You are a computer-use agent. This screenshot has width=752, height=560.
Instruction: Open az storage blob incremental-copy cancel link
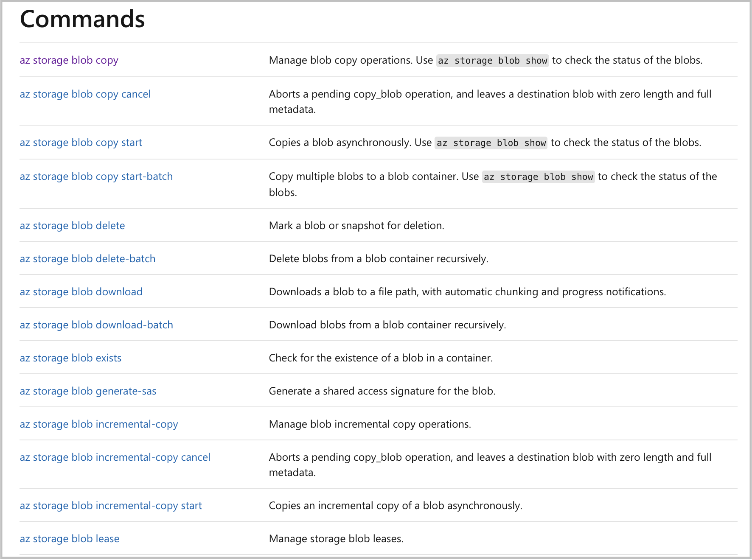click(x=115, y=457)
